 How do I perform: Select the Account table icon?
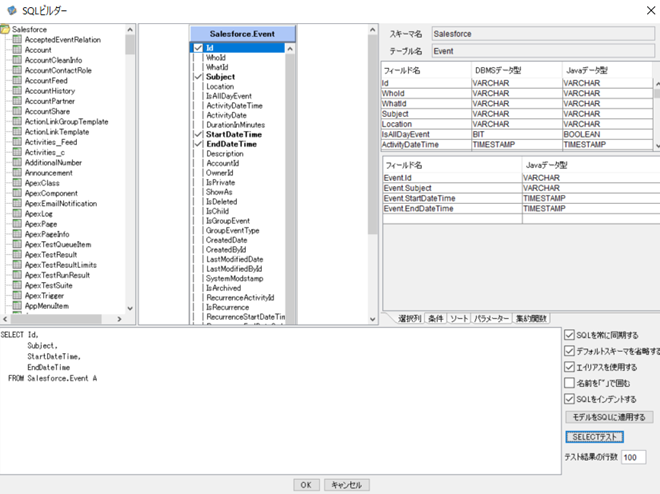17,50
